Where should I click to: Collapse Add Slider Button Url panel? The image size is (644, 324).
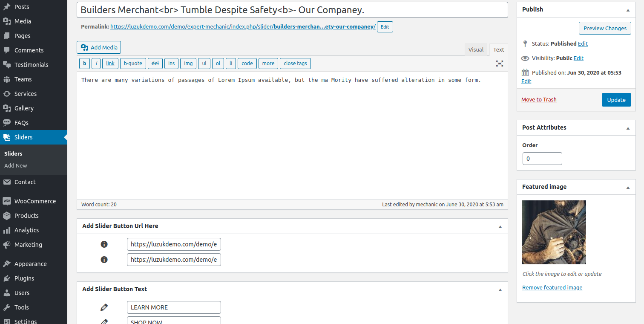click(500, 226)
